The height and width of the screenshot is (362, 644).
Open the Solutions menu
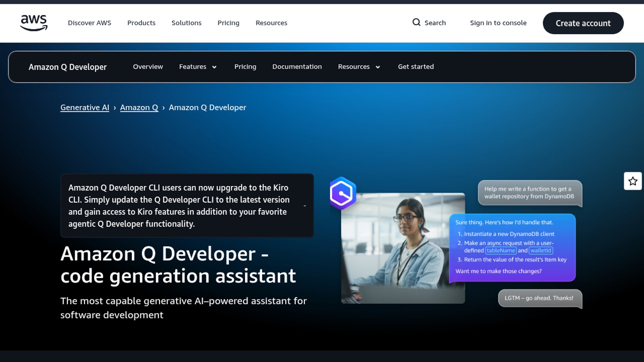(x=186, y=23)
